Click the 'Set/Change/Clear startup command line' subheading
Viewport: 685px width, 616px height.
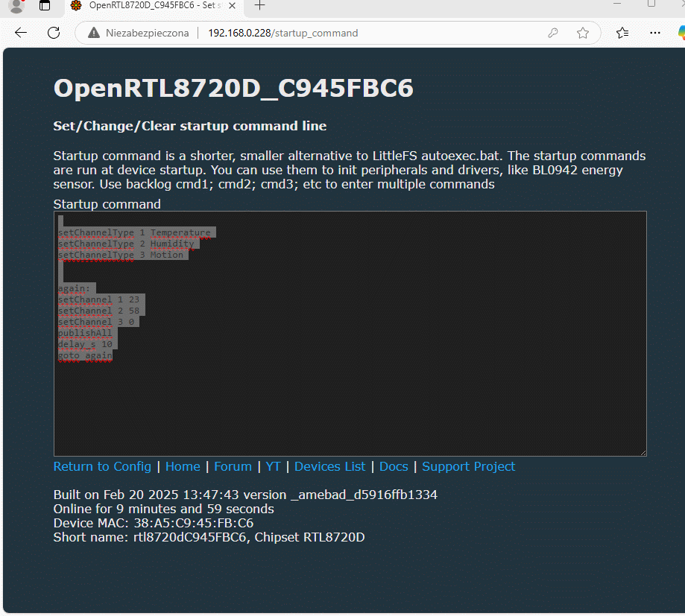click(x=190, y=126)
